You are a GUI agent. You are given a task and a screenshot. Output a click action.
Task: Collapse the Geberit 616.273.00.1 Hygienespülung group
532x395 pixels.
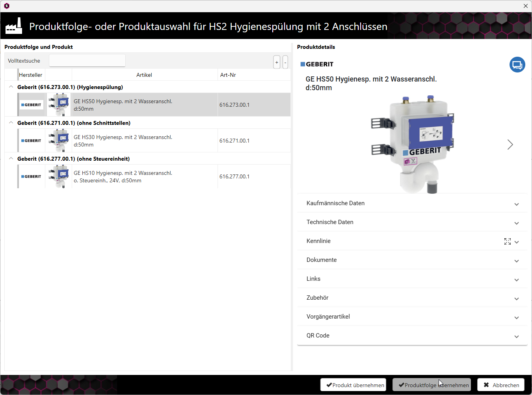11,87
